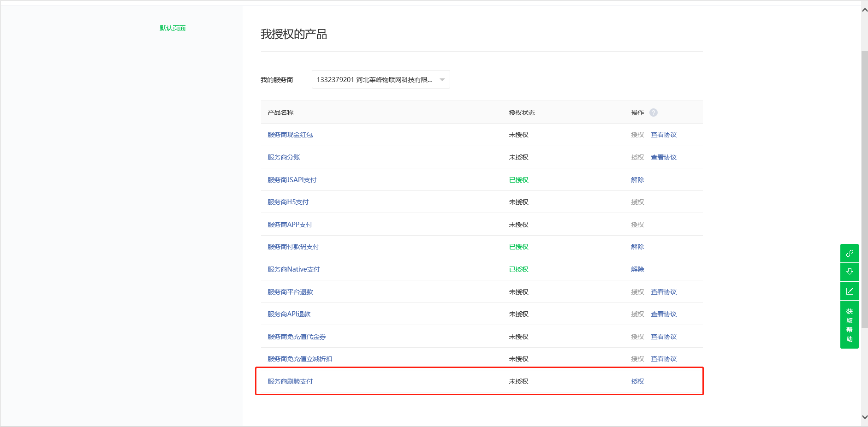The image size is (868, 427).
Task: Open 获取帮助 in the green sidebar
Action: tap(850, 325)
